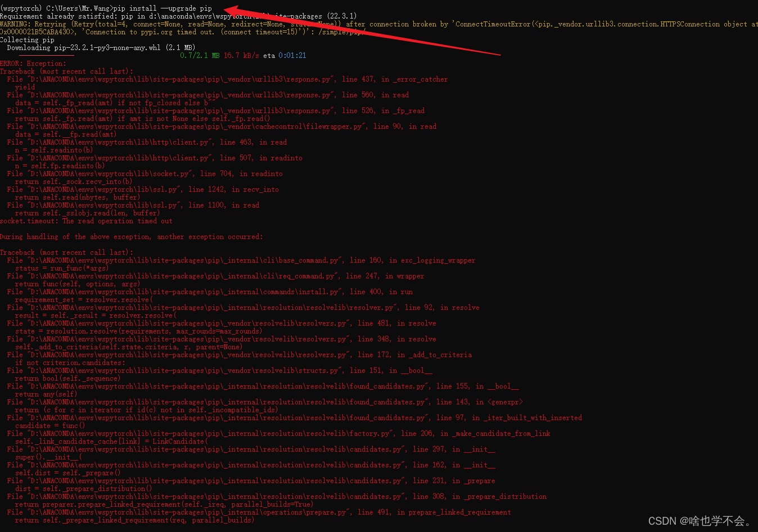Click the 'super().__init__(' line
The width and height of the screenshot is (758, 532).
(48, 457)
